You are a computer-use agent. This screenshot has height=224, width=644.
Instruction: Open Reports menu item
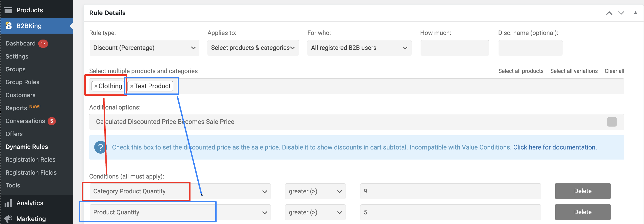click(16, 108)
